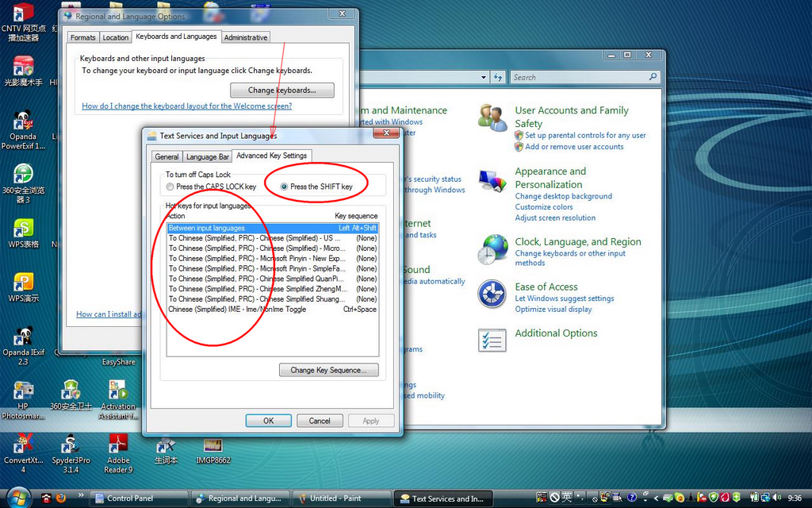Click Cancel in Text Services dialog
This screenshot has width=812, height=508.
coord(320,421)
